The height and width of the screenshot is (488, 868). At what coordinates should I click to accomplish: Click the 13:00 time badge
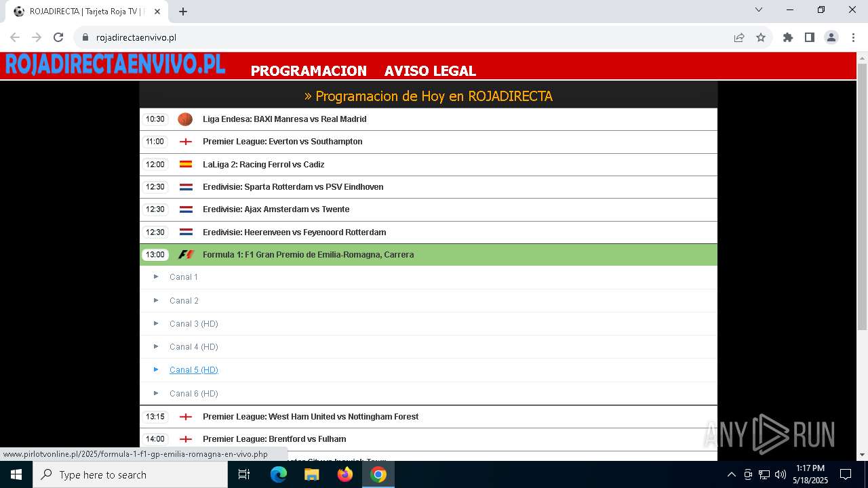click(x=155, y=255)
